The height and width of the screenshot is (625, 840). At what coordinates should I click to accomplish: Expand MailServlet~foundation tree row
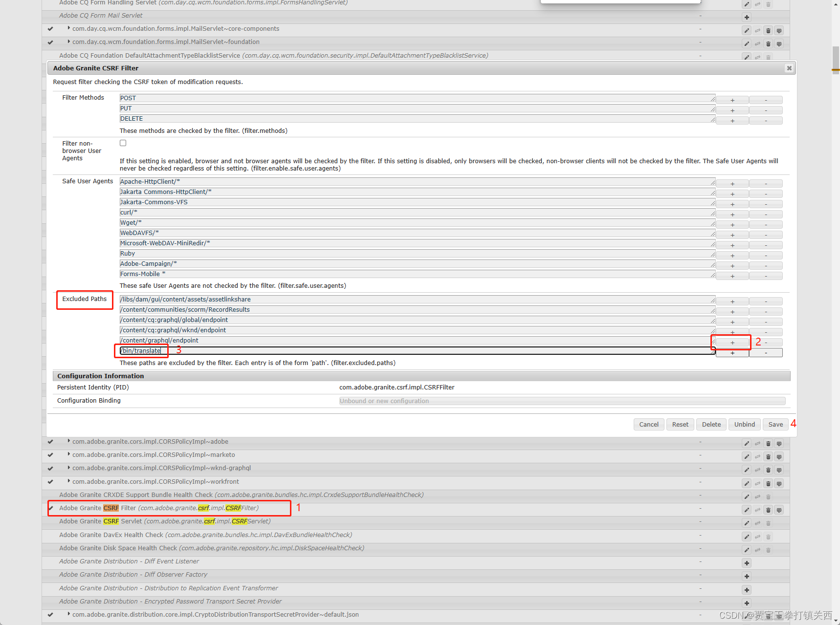click(69, 42)
